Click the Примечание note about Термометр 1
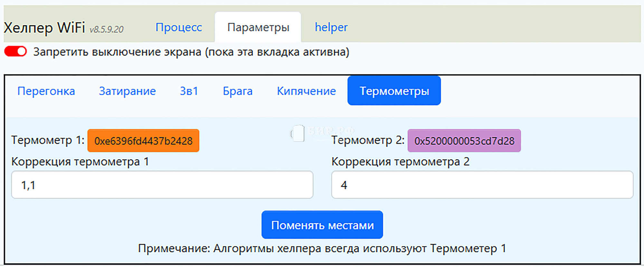Screen dimensions: 644x267 pyautogui.click(x=322, y=248)
